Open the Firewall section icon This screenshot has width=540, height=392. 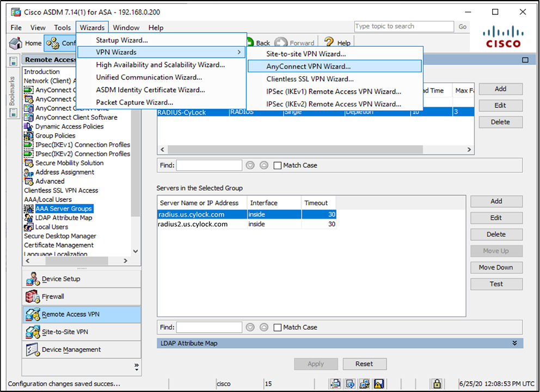(33, 297)
